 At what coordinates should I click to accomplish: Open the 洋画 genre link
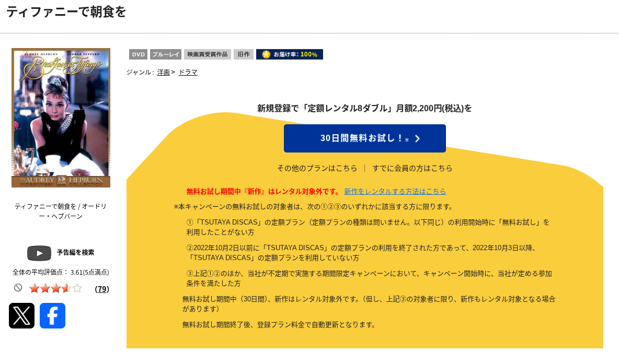pos(164,72)
